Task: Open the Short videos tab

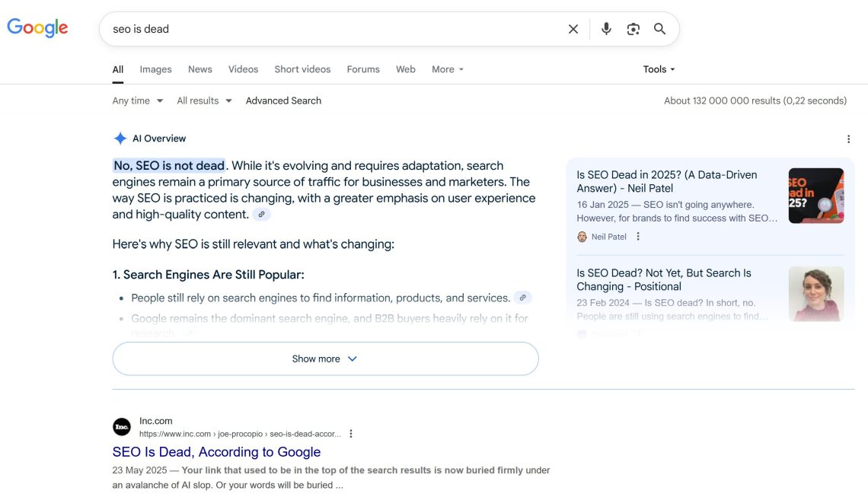Action: [x=302, y=69]
